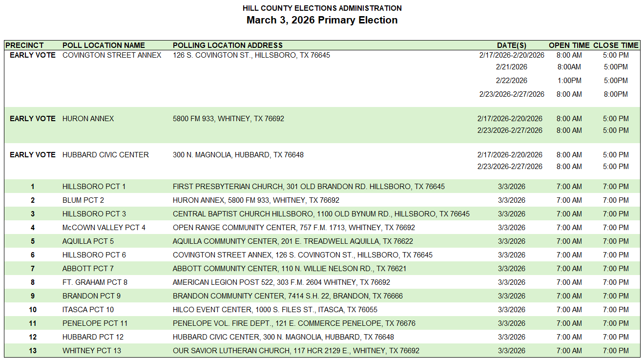
Task: Select COVINGTON STREET ANNEX early vote location
Action: pyautogui.click(x=112, y=55)
